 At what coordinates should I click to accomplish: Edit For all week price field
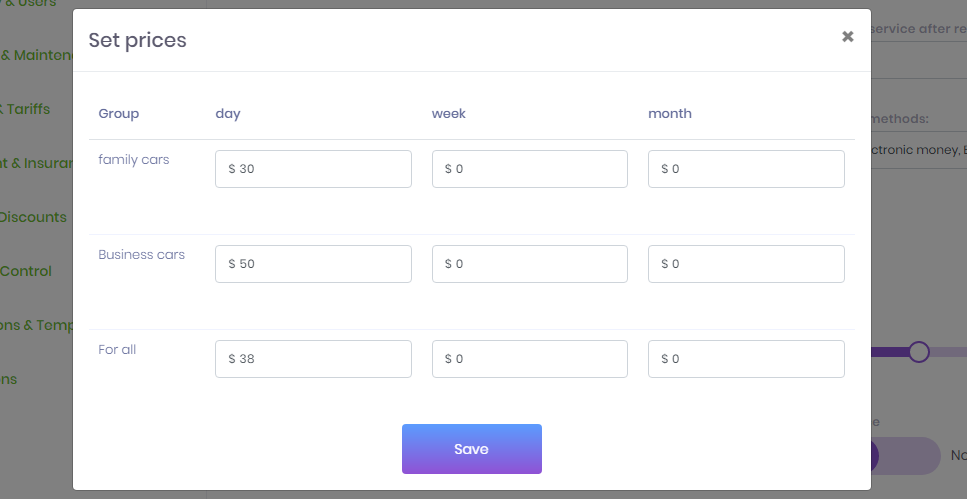(529, 359)
